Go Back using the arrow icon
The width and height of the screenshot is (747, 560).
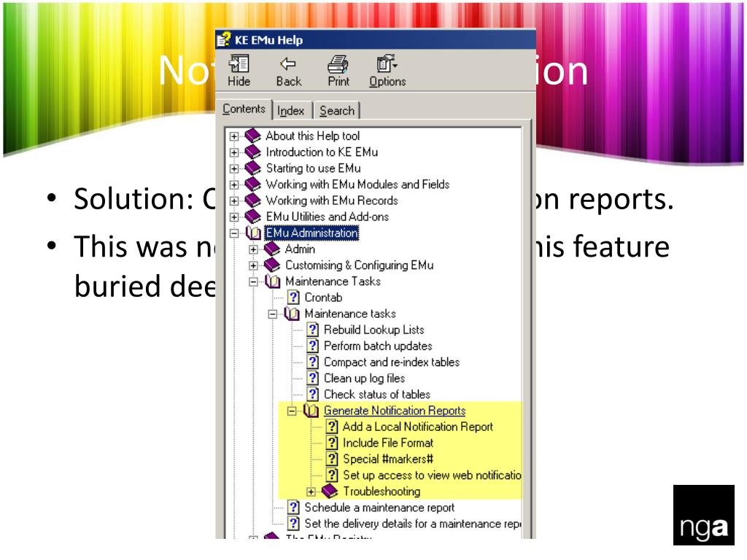(x=288, y=64)
